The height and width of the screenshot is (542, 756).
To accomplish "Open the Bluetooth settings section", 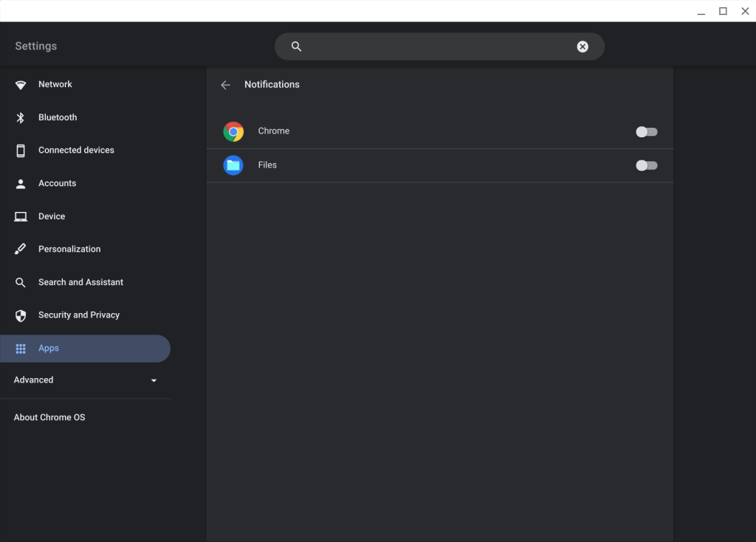I will pos(86,117).
